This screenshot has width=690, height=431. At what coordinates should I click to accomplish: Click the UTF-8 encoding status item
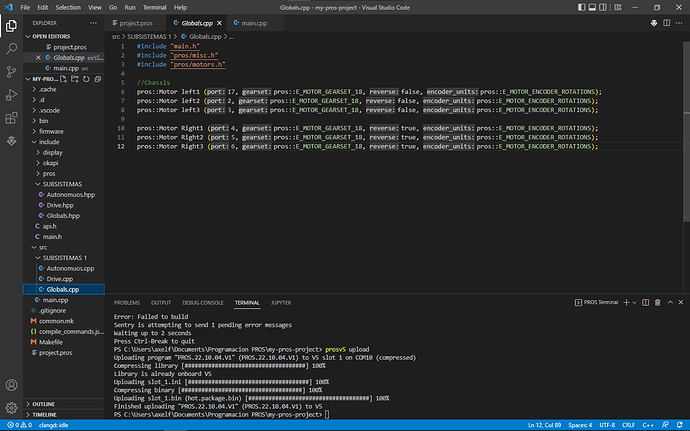(x=607, y=425)
